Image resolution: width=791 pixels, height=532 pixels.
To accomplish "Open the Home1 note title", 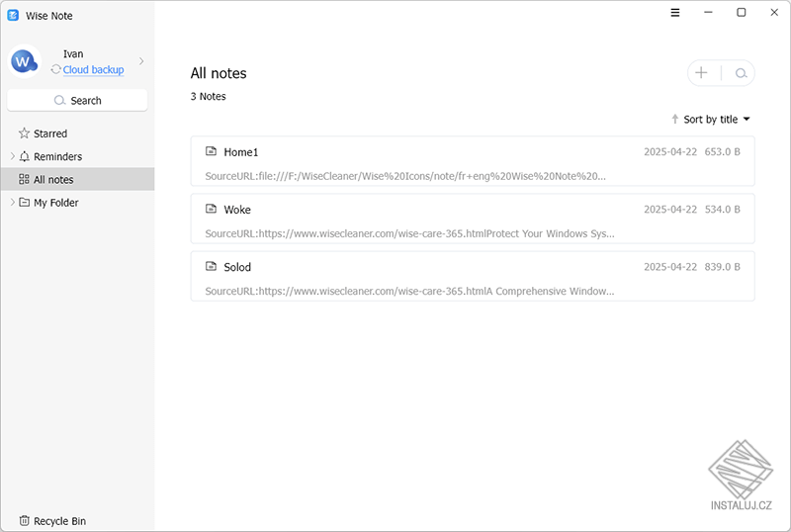I will pyautogui.click(x=240, y=152).
